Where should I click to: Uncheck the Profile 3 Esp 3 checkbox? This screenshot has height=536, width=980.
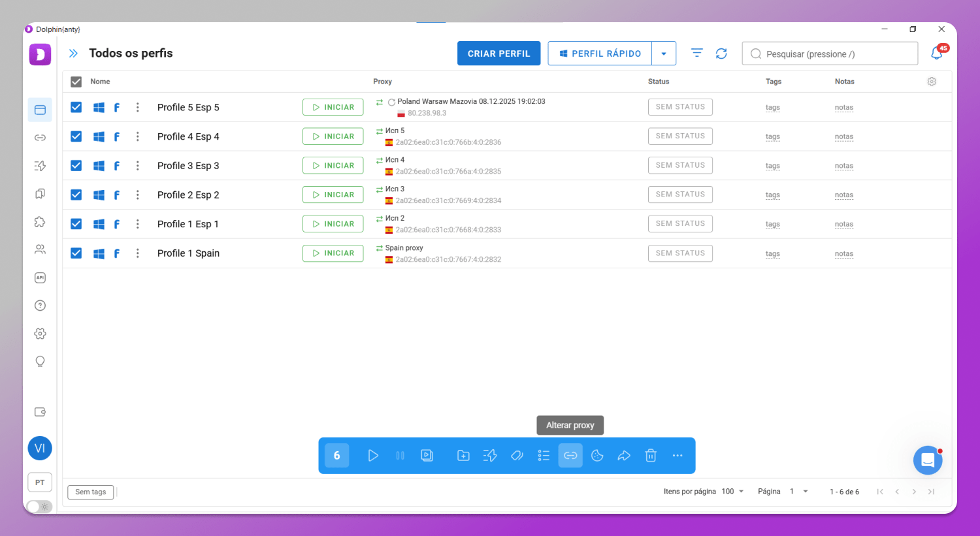(76, 165)
